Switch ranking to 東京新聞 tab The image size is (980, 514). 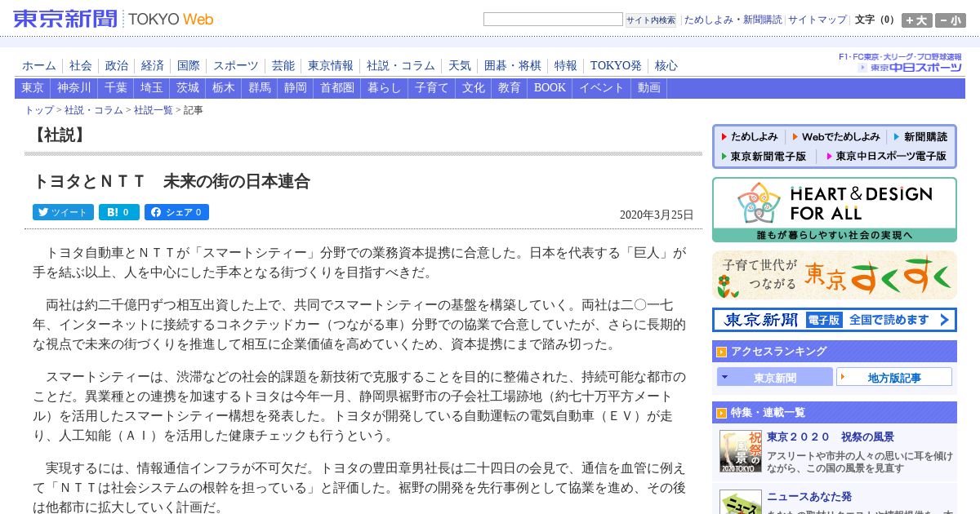775,377
